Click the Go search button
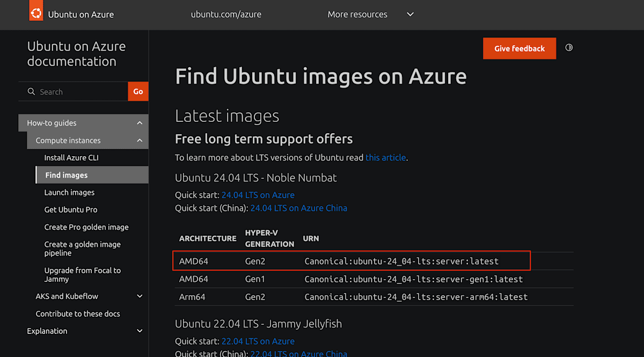 pos(138,92)
